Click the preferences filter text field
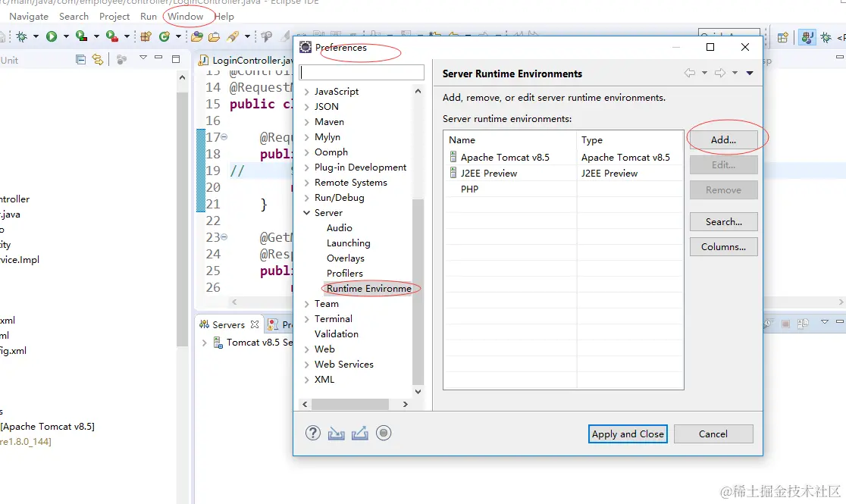The height and width of the screenshot is (504, 846). (x=362, y=72)
